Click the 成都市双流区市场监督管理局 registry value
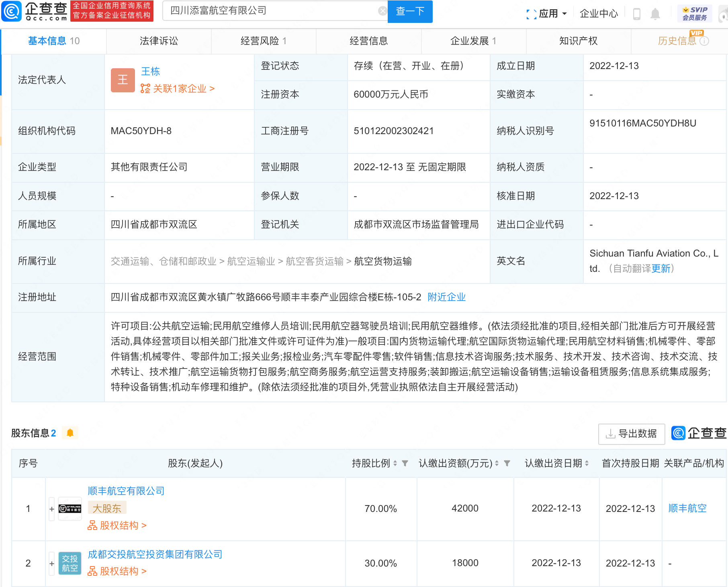Viewport: 728px width, 587px height. coord(416,224)
